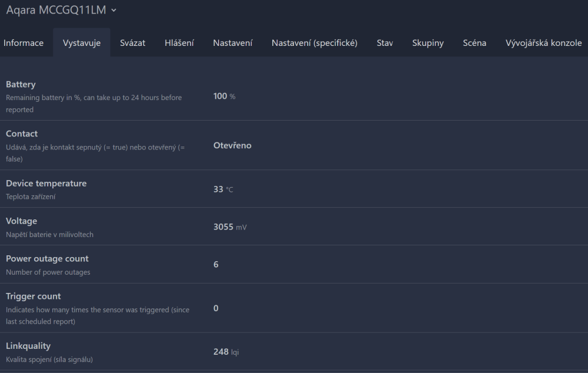Image resolution: width=588 pixels, height=373 pixels.
Task: Select the Skupiny tab
Action: click(x=428, y=43)
